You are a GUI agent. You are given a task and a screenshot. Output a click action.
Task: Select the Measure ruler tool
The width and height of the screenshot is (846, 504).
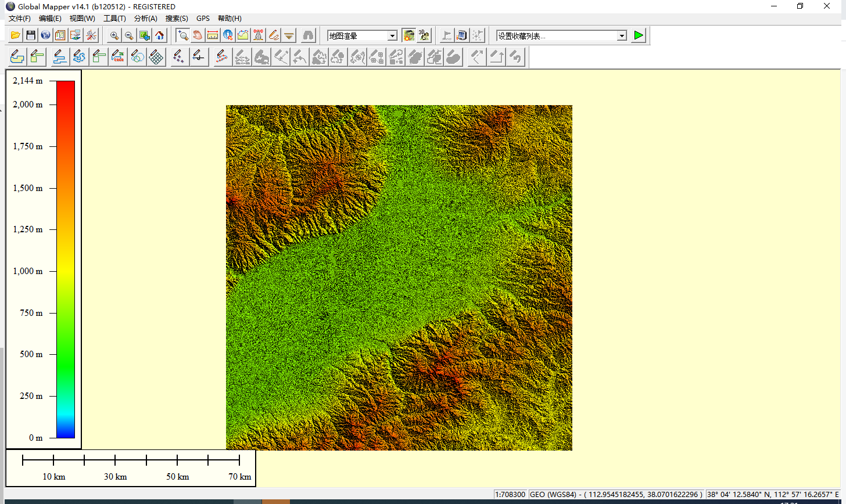point(213,35)
